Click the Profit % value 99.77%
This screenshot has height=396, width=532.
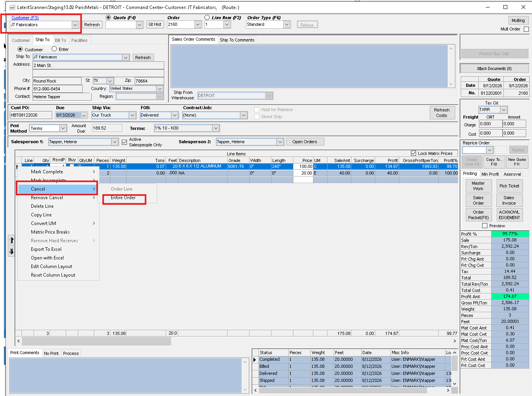[510, 234]
